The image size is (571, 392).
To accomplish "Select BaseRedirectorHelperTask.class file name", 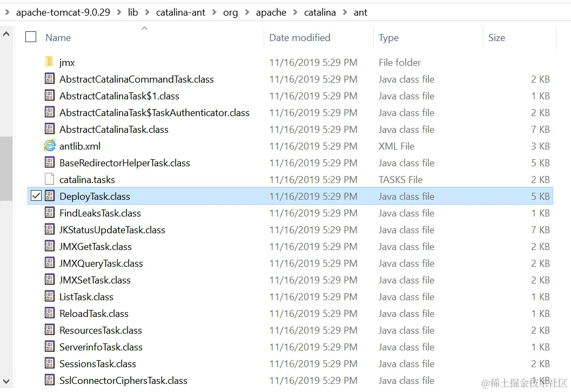I will [125, 163].
